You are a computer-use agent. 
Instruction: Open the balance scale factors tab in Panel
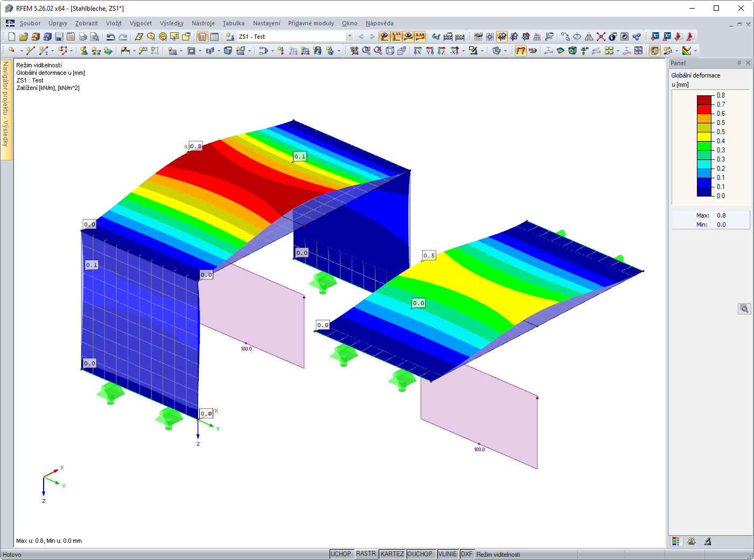coord(692,541)
